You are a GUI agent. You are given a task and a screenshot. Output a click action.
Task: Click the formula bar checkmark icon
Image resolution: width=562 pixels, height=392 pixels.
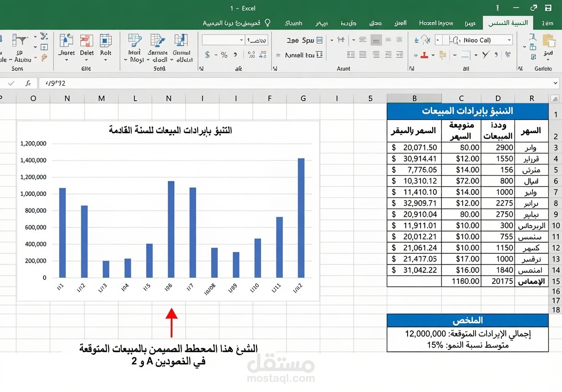point(11,83)
